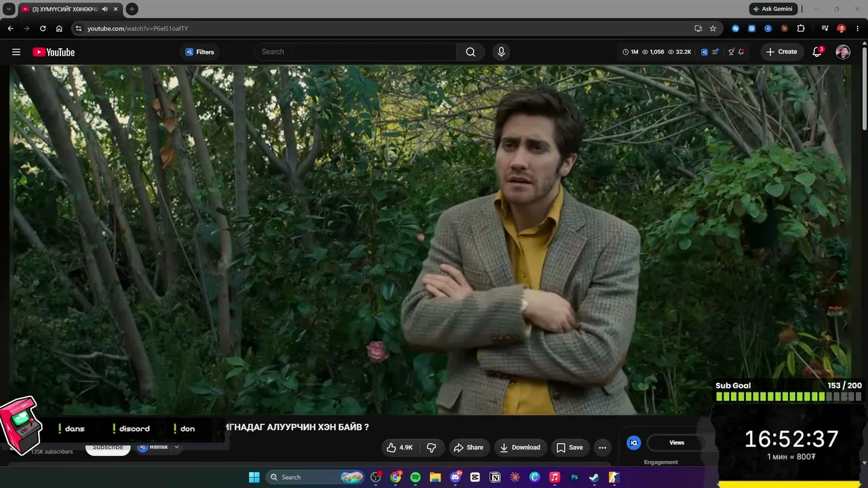Open the YouTube account avatar menu
Screen dimensions: 868x488
(843, 52)
